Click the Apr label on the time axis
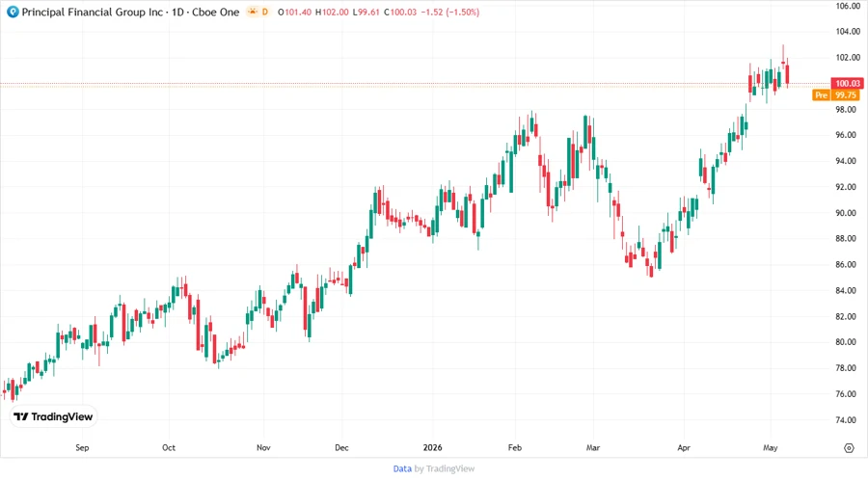The width and height of the screenshot is (868, 480). click(x=684, y=447)
